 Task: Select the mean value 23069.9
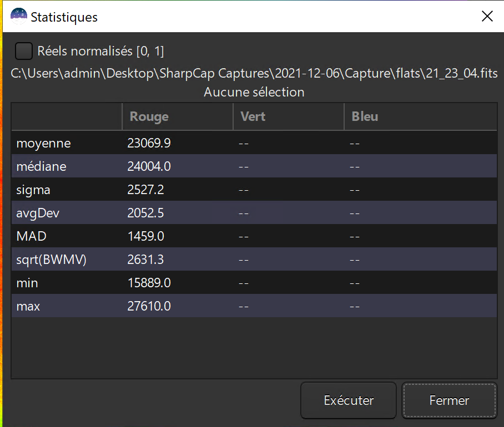pos(149,143)
